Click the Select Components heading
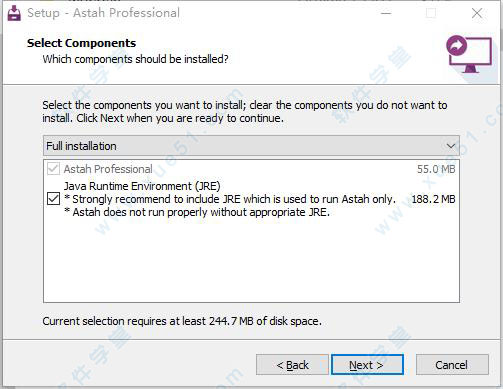The height and width of the screenshot is (389, 503). pyautogui.click(x=82, y=43)
